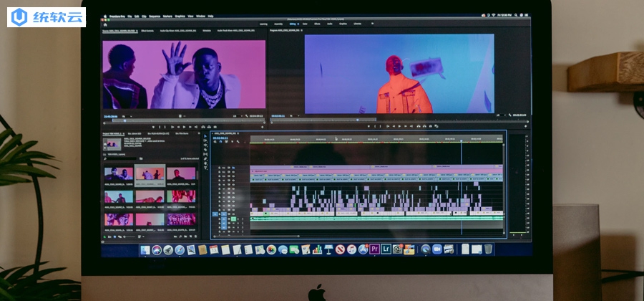The height and width of the screenshot is (301, 644).
Task: Open Program monitor Fit zoom dropdown
Action: point(294,116)
